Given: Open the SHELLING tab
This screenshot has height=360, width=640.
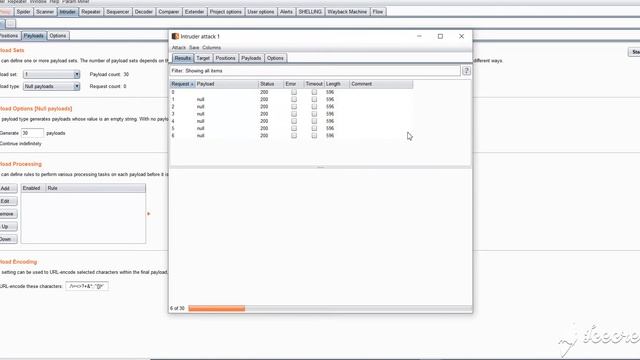Looking at the screenshot, I should [310, 12].
